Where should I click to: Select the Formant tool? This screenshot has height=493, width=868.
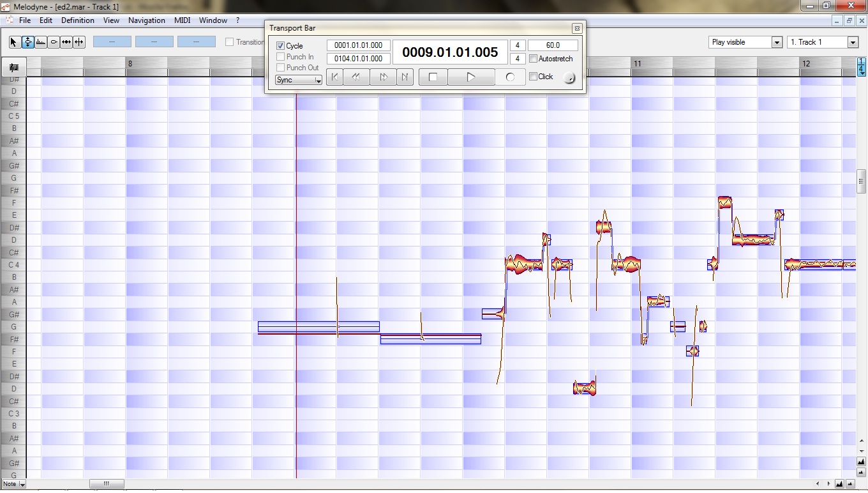pos(40,42)
